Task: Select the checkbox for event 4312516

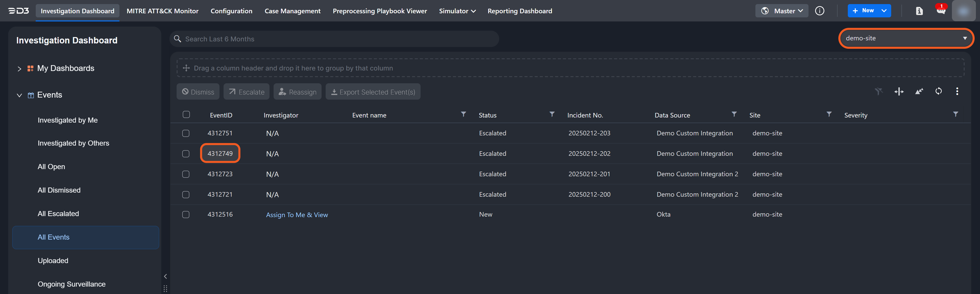Action: tap(186, 214)
